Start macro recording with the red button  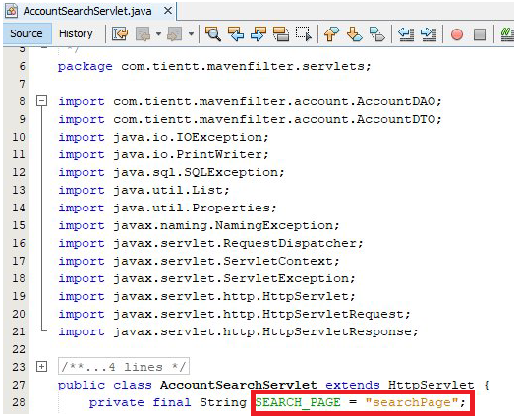pyautogui.click(x=457, y=34)
